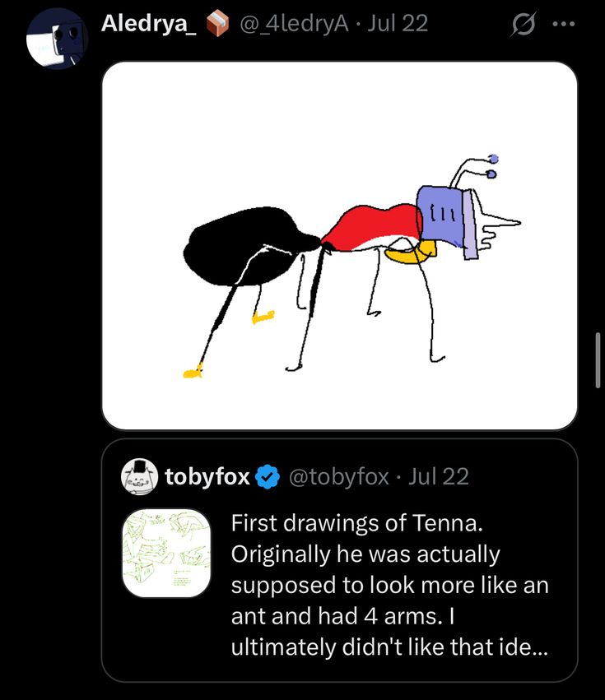Click the box emoji beside Aledrya_
This screenshot has width=605, height=700.
point(216,25)
